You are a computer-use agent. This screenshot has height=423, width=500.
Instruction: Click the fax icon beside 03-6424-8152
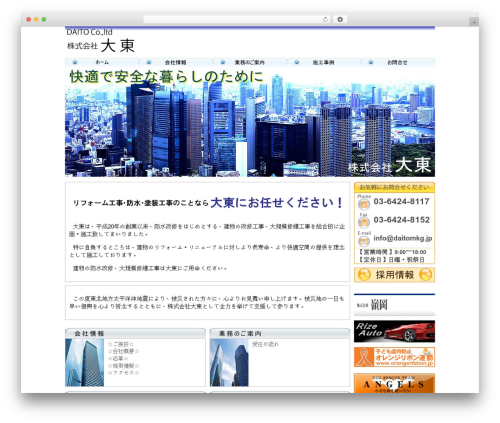pos(364,222)
